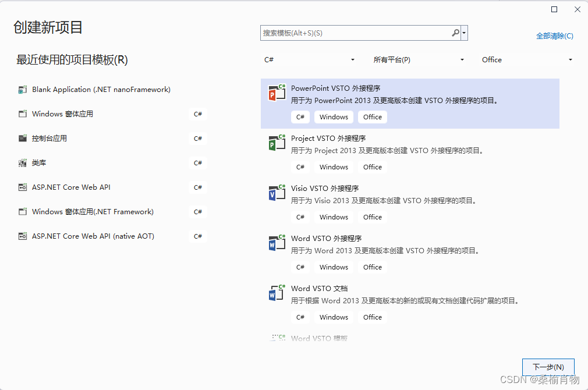This screenshot has height=390, width=588.
Task: Click the 控制台应用 console icon
Action: click(x=23, y=139)
